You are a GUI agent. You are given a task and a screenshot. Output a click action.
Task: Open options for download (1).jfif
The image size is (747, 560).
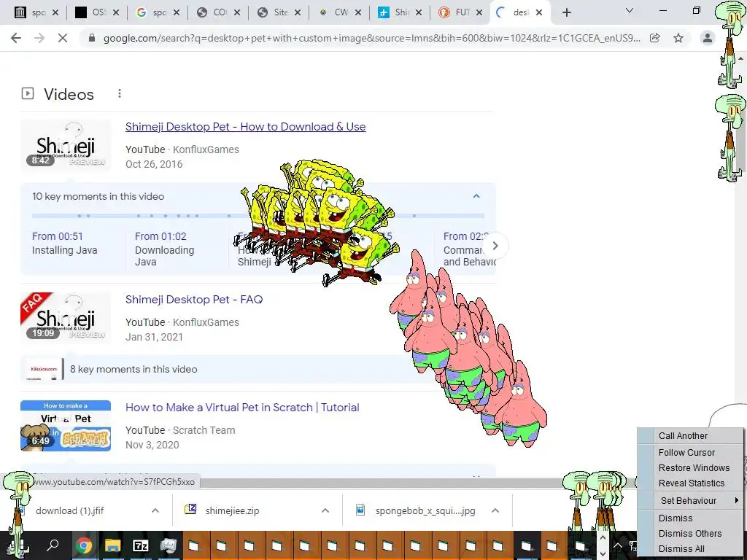click(x=155, y=510)
